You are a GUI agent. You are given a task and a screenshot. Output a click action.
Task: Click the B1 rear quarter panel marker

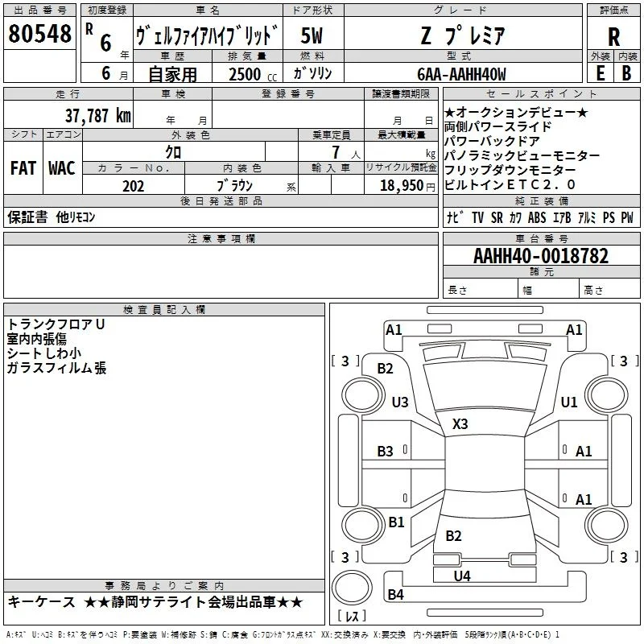396,522
